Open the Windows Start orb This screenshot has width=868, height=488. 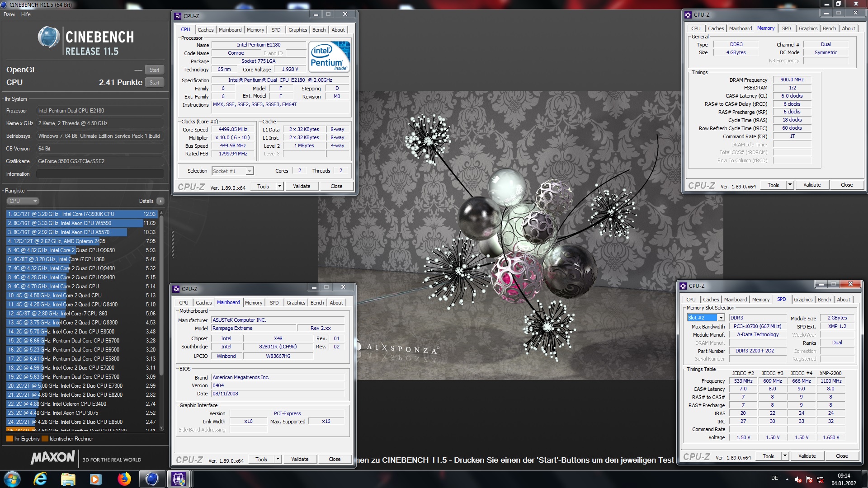pyautogui.click(x=12, y=479)
